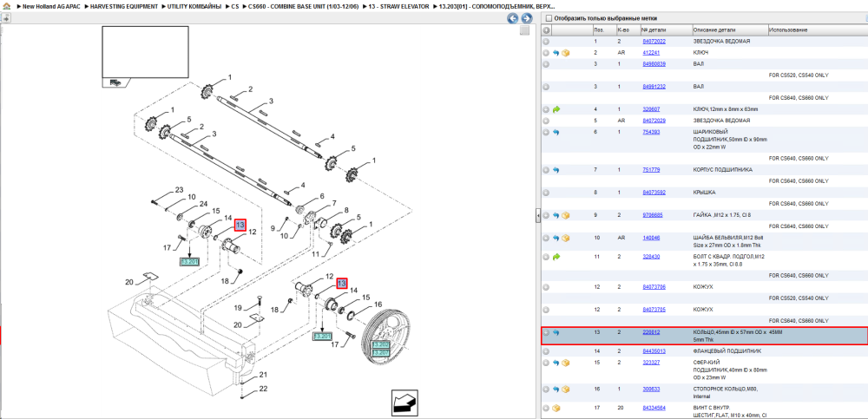Go to the home icon in breadcrumb

5,5
